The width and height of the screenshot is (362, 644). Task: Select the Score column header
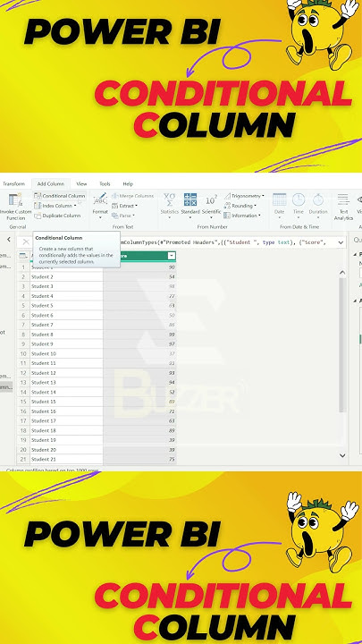pyautogui.click(x=139, y=256)
